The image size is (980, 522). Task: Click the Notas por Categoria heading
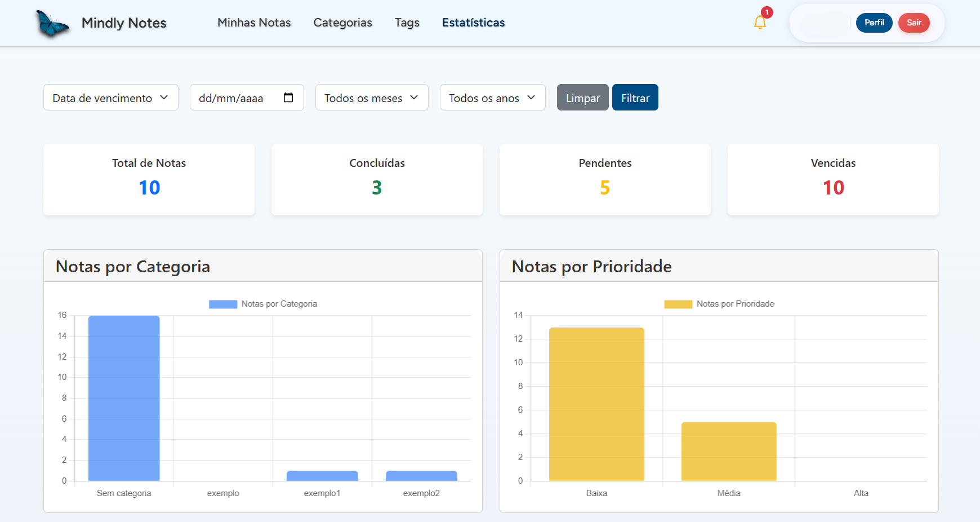(133, 266)
